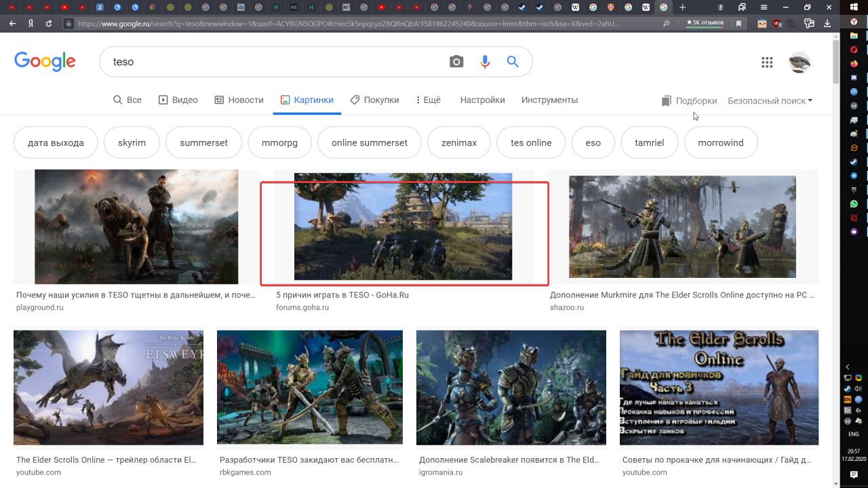
Task: Switch to the Новости tab
Action: [239, 100]
